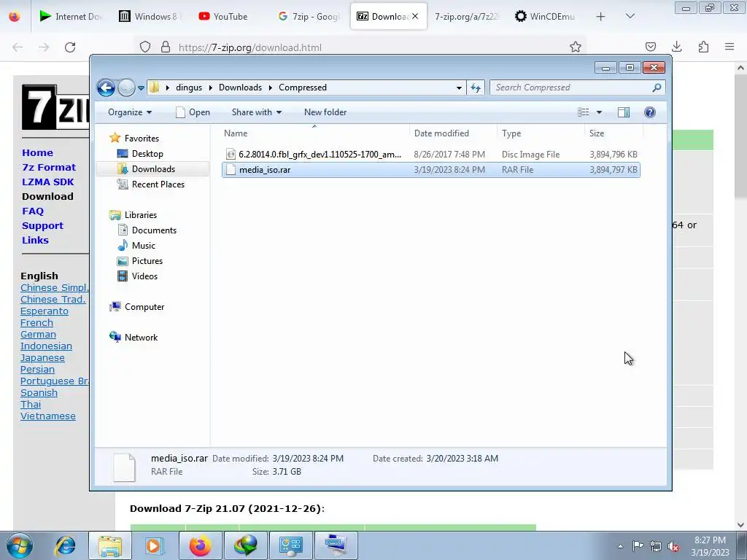
Task: Click the dingus breadcrumb in address bar
Action: click(189, 87)
